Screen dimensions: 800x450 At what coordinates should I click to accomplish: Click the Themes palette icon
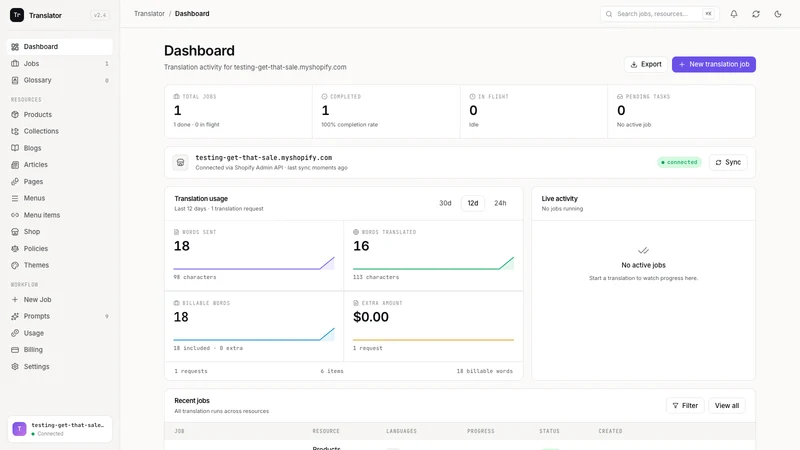[15, 265]
